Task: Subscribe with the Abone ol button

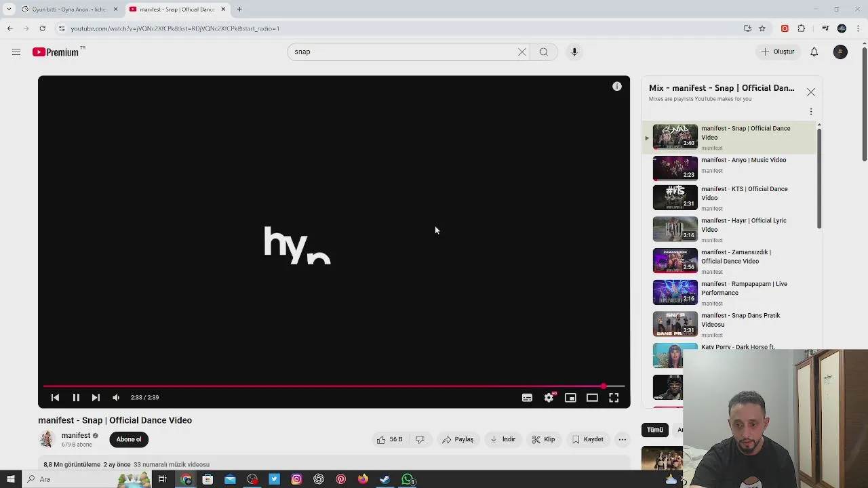Action: 129,439
